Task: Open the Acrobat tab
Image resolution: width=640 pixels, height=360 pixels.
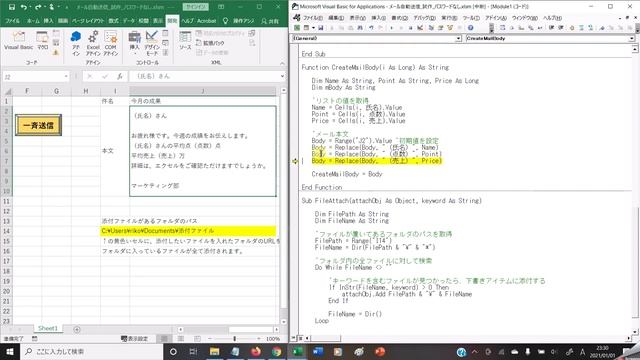Action: (207, 21)
